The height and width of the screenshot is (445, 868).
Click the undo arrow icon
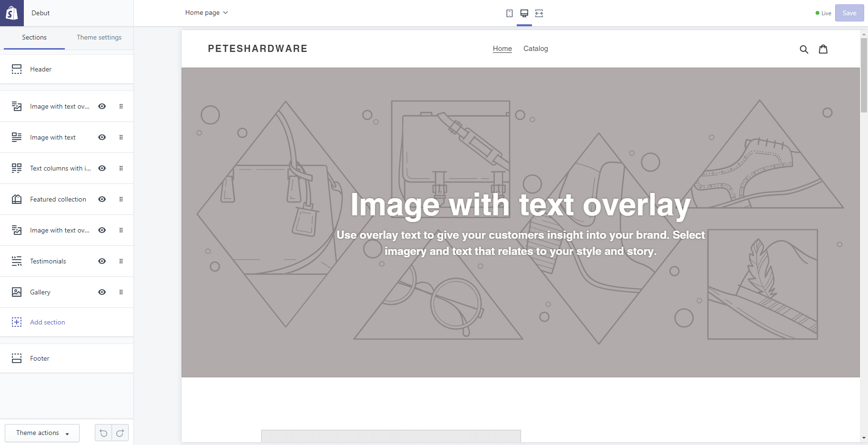(103, 433)
